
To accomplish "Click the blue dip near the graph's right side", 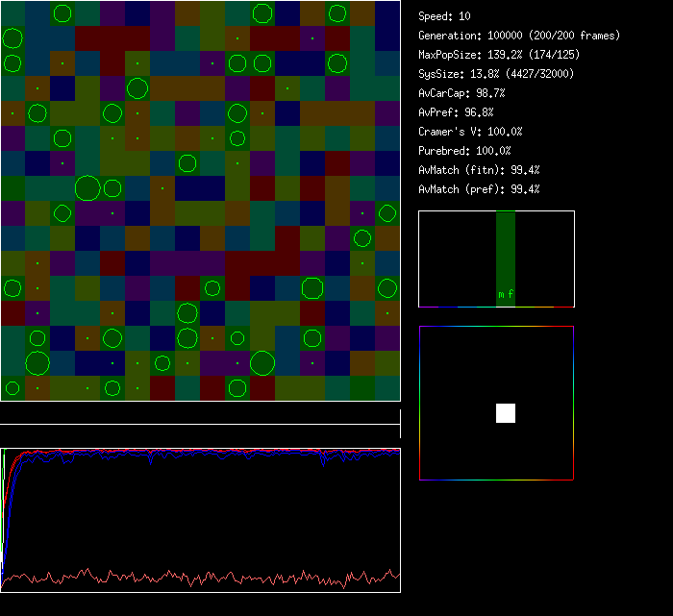I will (x=324, y=462).
